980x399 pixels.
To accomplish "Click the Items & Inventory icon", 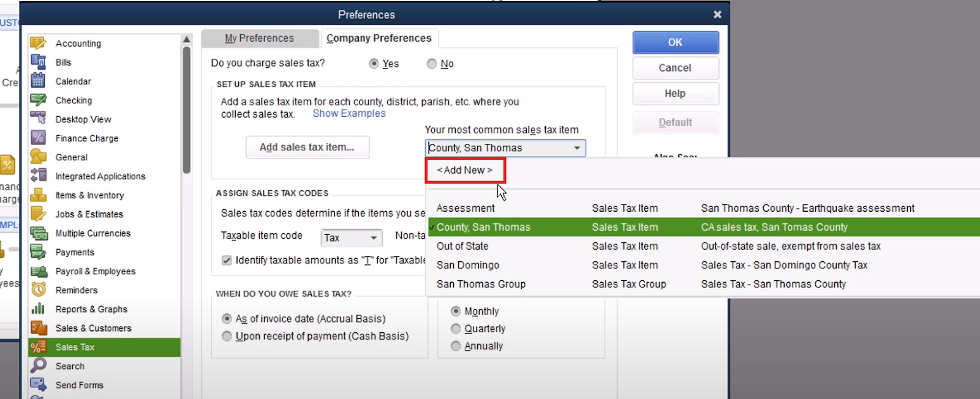I will [38, 195].
